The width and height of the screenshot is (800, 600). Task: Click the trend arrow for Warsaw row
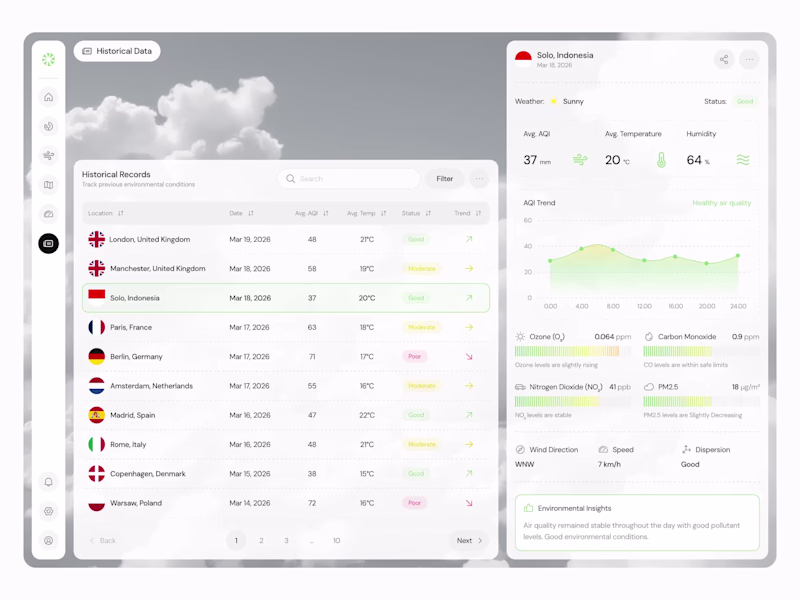(469, 503)
